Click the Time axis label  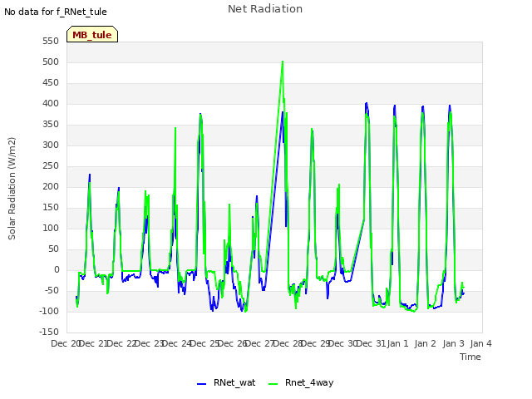click(470, 357)
